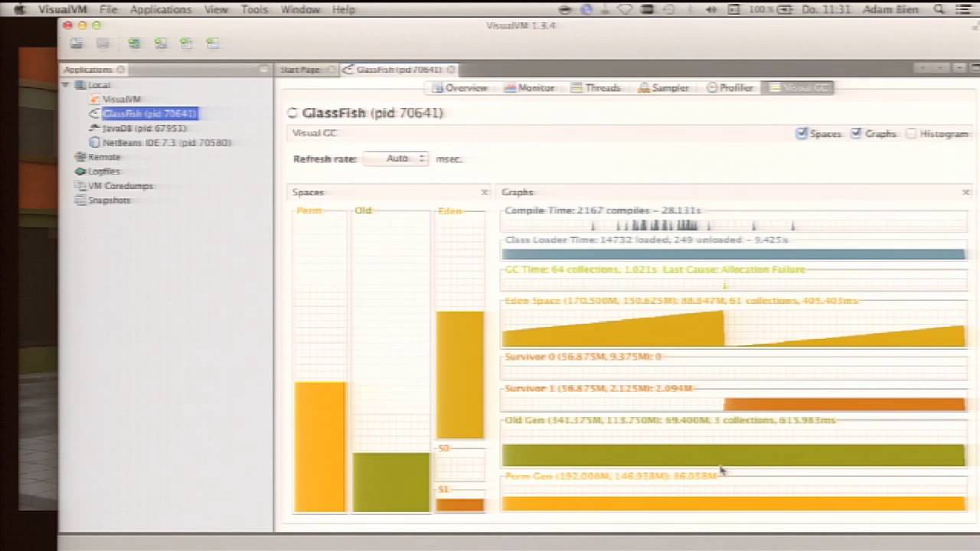This screenshot has width=980, height=551.
Task: Open the Apple menu
Action: point(20,9)
